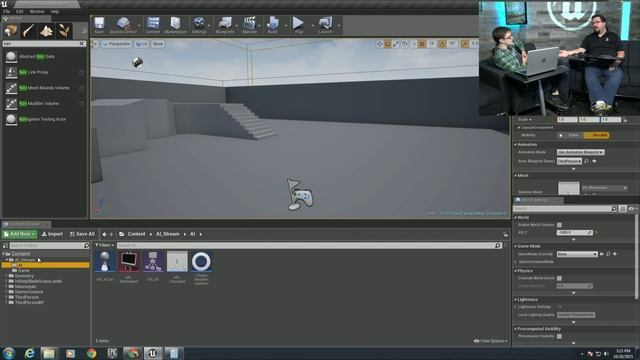This screenshot has width=640, height=360.
Task: Click the AI_Stream breadcrumb
Action: click(x=167, y=234)
